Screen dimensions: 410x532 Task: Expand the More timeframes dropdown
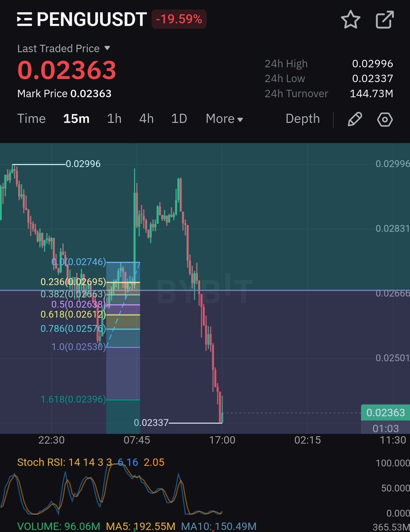pyautogui.click(x=224, y=119)
